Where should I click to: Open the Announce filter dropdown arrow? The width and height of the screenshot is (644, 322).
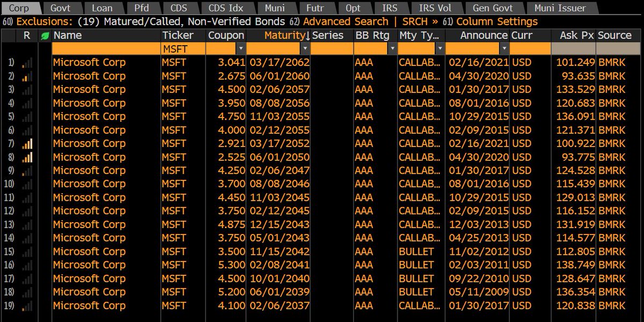[x=503, y=49]
